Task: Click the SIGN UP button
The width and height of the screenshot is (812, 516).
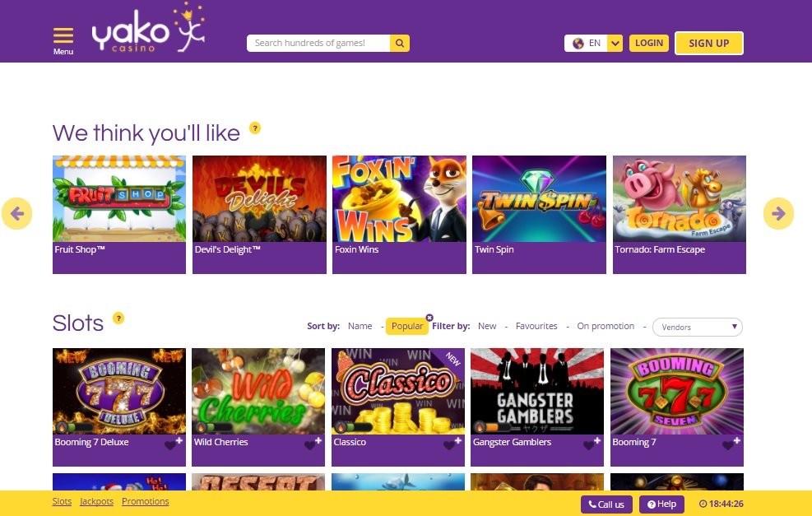Action: pos(709,44)
